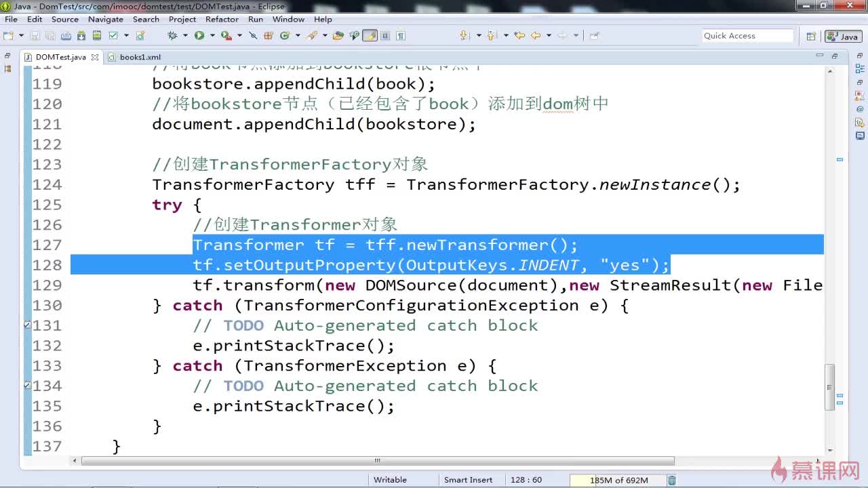Click the horizontal scrollbar right arrow
868x488 pixels.
coord(818,461)
